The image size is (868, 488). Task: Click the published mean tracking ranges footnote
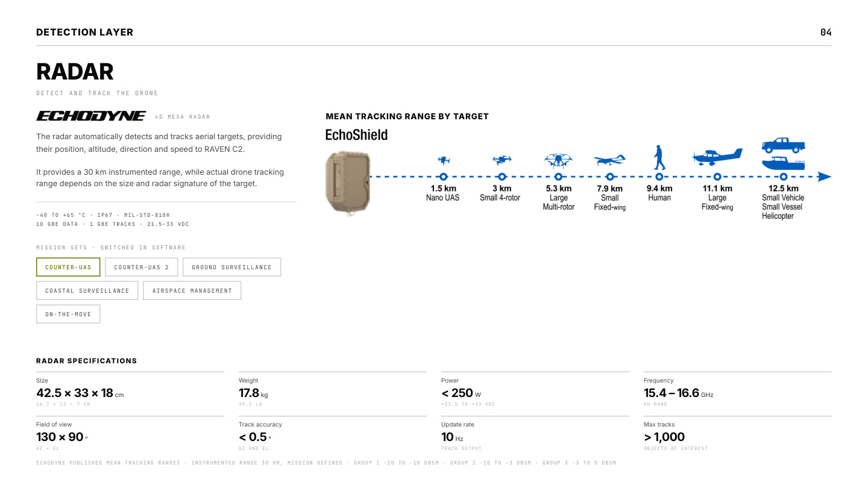pos(326,463)
